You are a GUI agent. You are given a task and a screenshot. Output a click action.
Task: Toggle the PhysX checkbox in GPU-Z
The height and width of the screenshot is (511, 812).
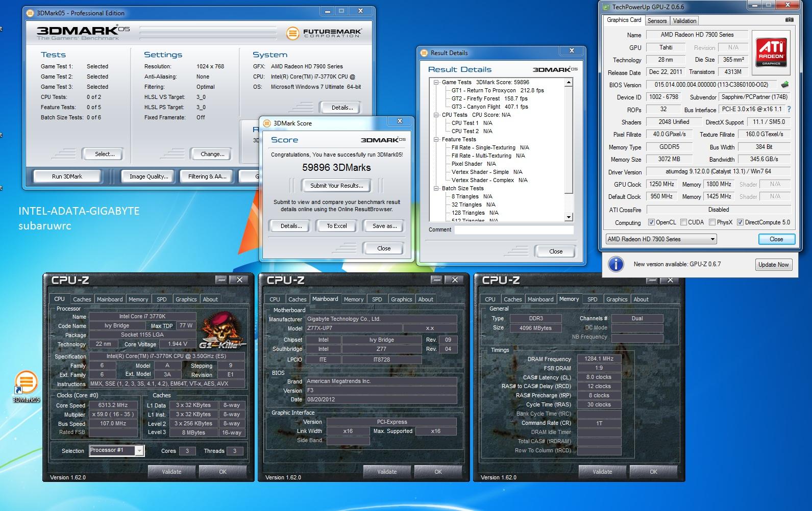[711, 222]
